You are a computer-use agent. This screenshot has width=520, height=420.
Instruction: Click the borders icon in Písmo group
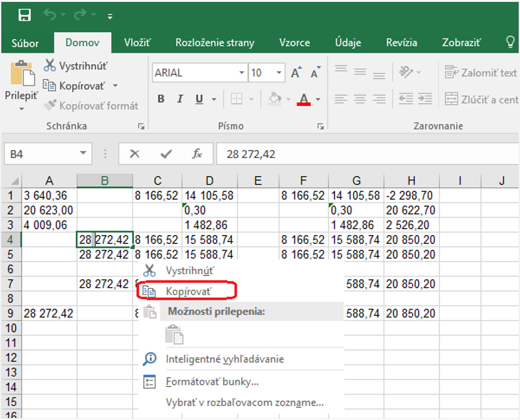236,99
